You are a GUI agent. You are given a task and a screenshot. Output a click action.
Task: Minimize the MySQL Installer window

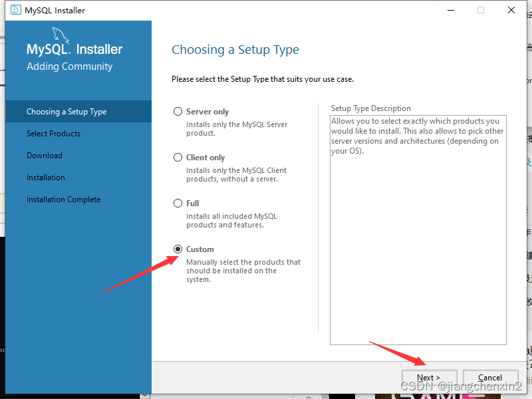coord(451,10)
